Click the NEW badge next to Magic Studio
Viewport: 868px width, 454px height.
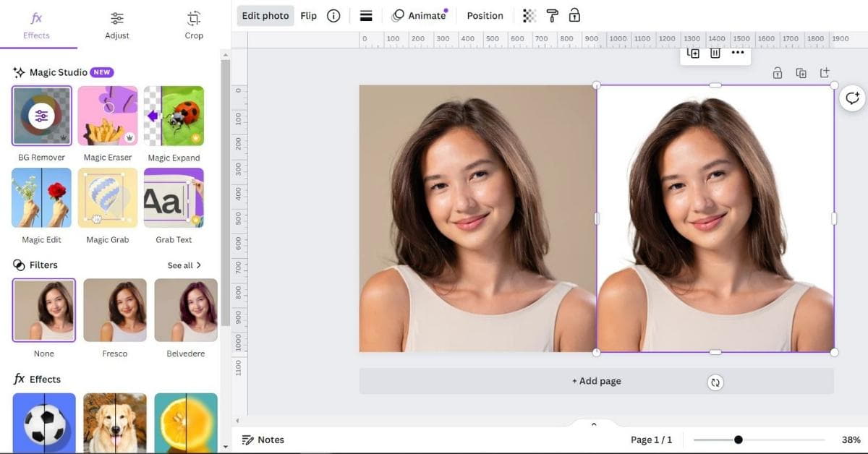pyautogui.click(x=102, y=72)
